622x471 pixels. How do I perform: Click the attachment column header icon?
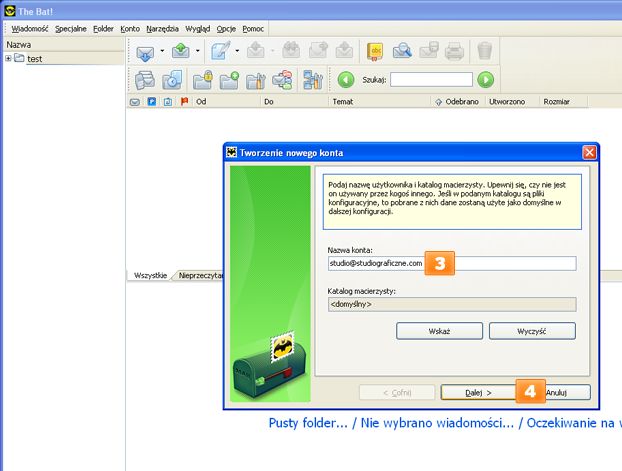pyautogui.click(x=168, y=102)
